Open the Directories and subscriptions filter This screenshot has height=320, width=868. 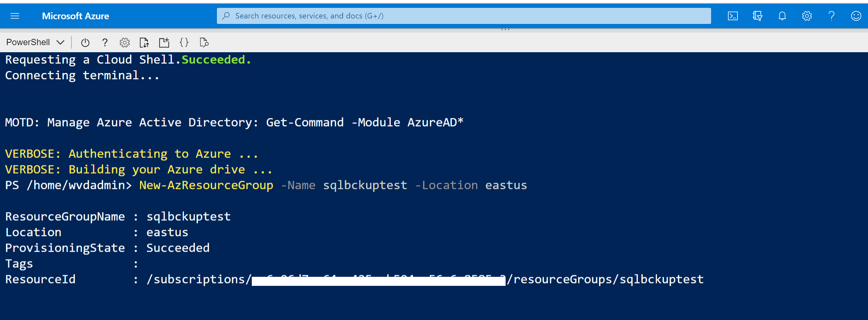point(757,16)
